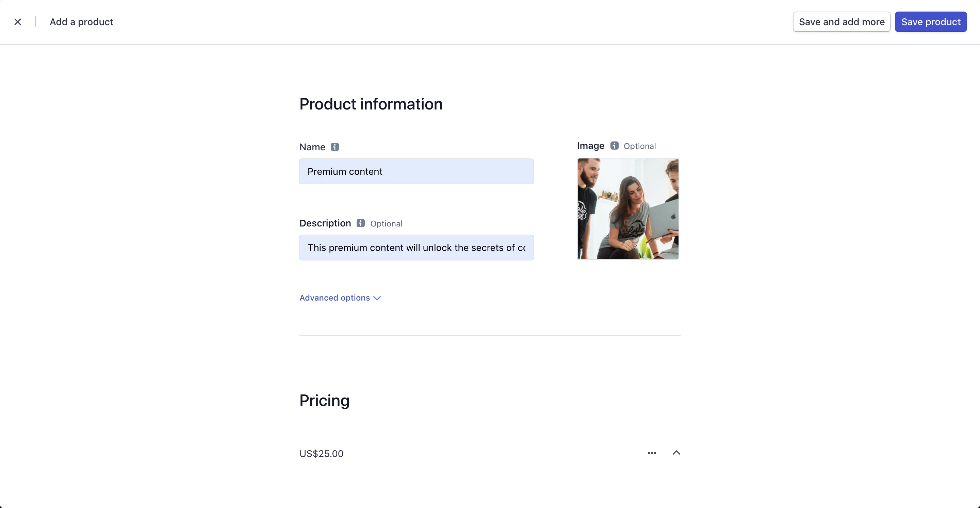Click Save and add more
Viewport: 980px width, 508px height.
click(x=841, y=22)
